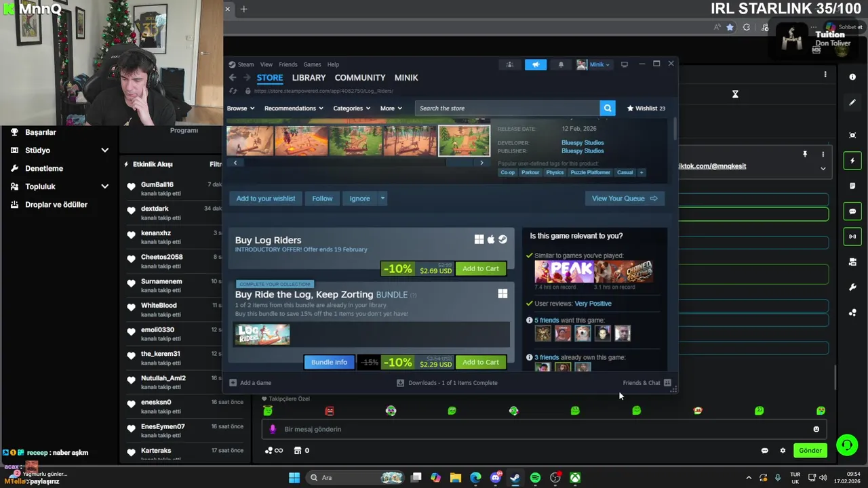Open three-dot menu of top Kick panel
Image resolution: width=868 pixels, height=488 pixels.
point(825,75)
